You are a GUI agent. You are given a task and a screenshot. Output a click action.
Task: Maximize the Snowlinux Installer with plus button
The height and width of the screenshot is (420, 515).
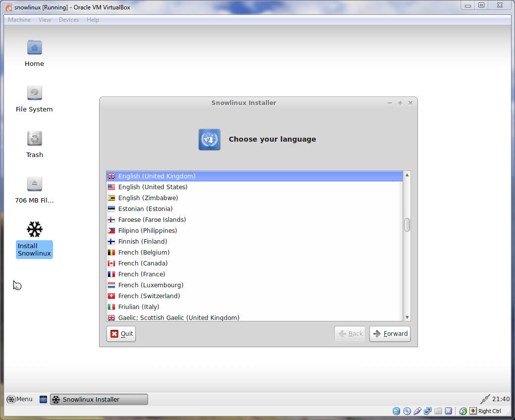[400, 103]
